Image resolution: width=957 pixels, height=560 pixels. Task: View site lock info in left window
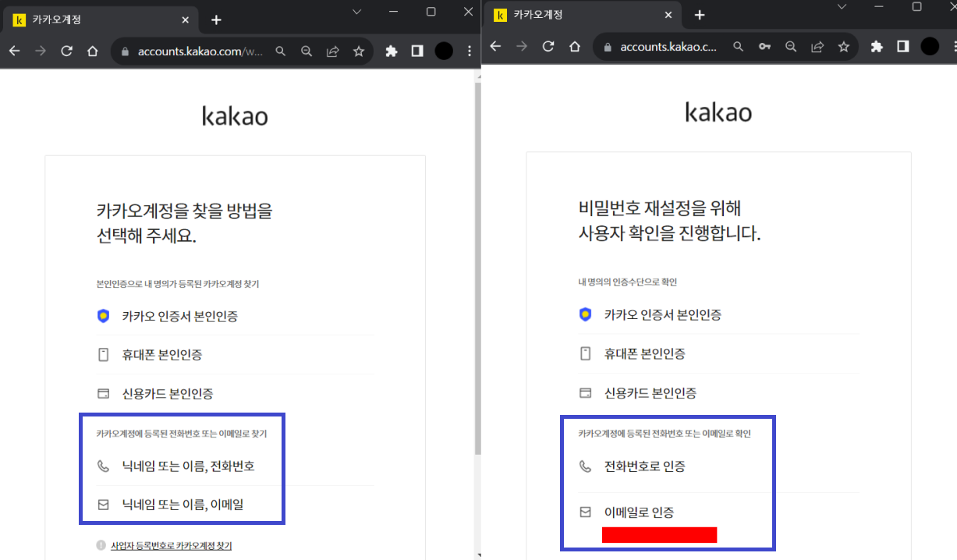coord(124,51)
